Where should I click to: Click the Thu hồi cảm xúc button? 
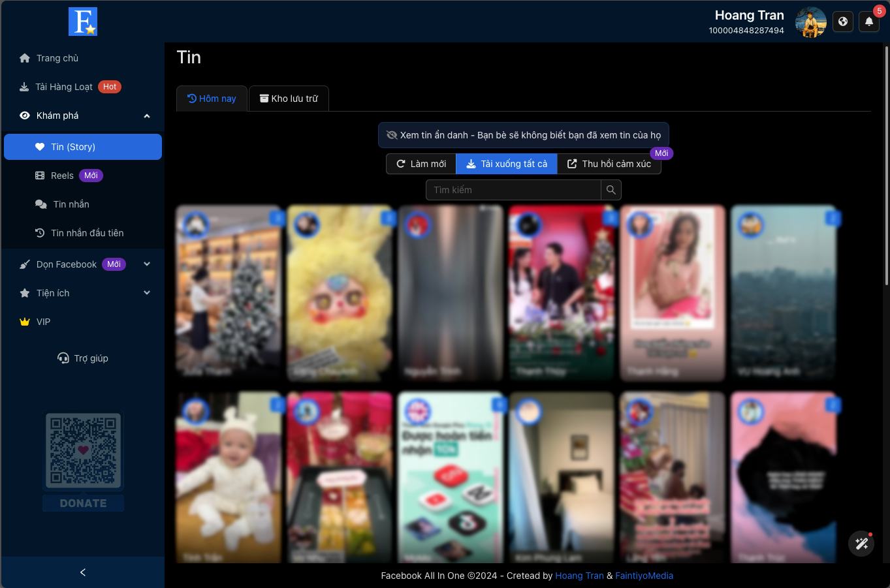click(x=609, y=164)
